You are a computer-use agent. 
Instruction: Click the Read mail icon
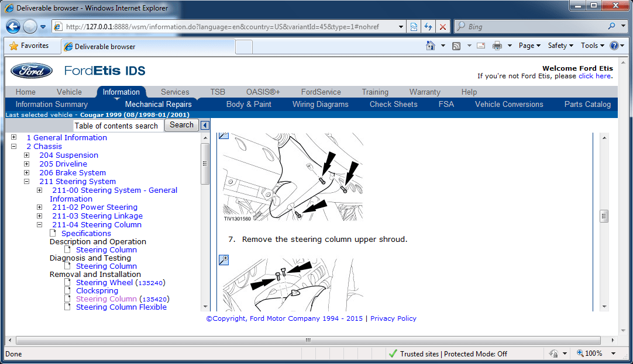(x=481, y=46)
